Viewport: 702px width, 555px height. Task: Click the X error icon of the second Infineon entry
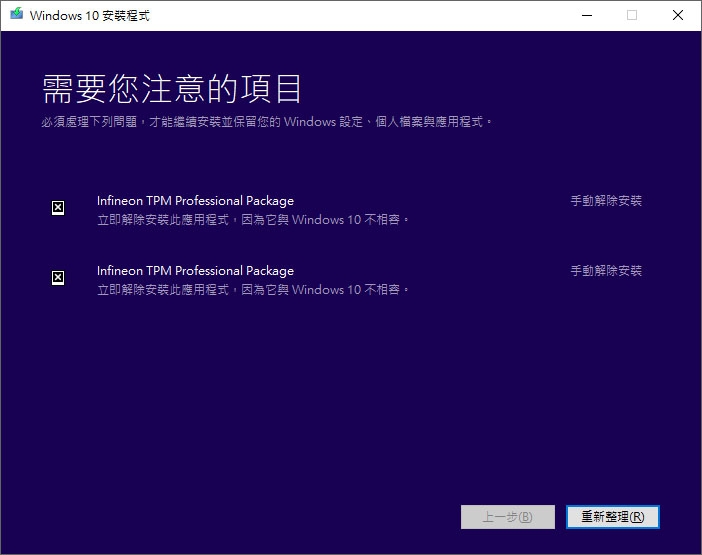pyautogui.click(x=58, y=278)
